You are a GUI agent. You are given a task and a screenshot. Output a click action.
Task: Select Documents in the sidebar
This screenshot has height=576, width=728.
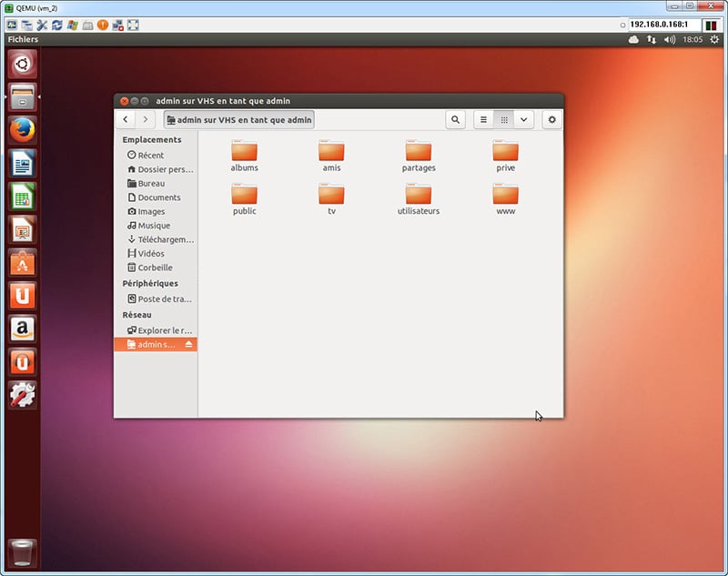[156, 197]
